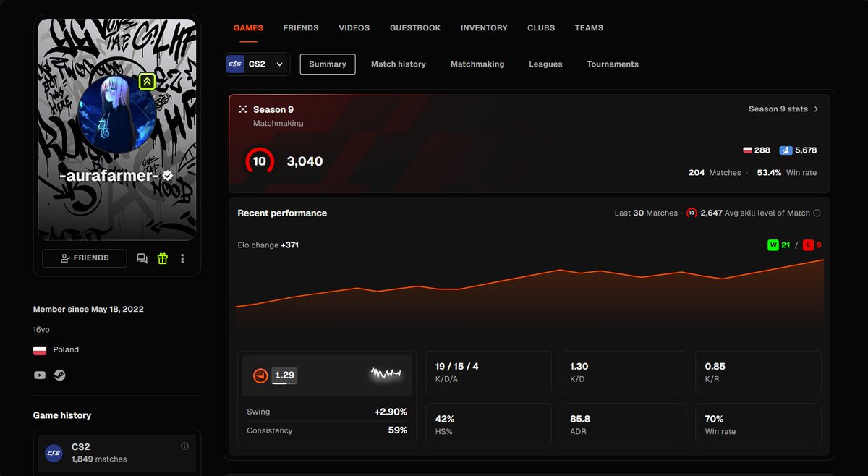Click the 42% HS% stat card

coord(488,425)
